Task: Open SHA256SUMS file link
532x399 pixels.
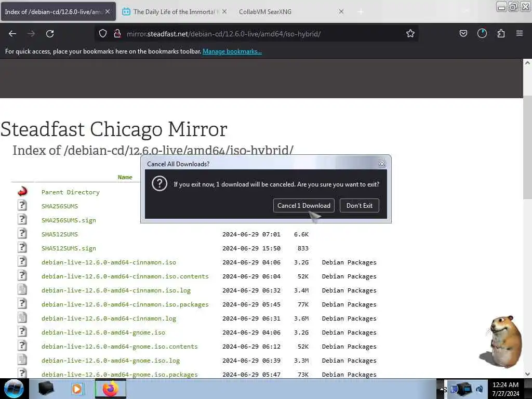Action: 60,206
